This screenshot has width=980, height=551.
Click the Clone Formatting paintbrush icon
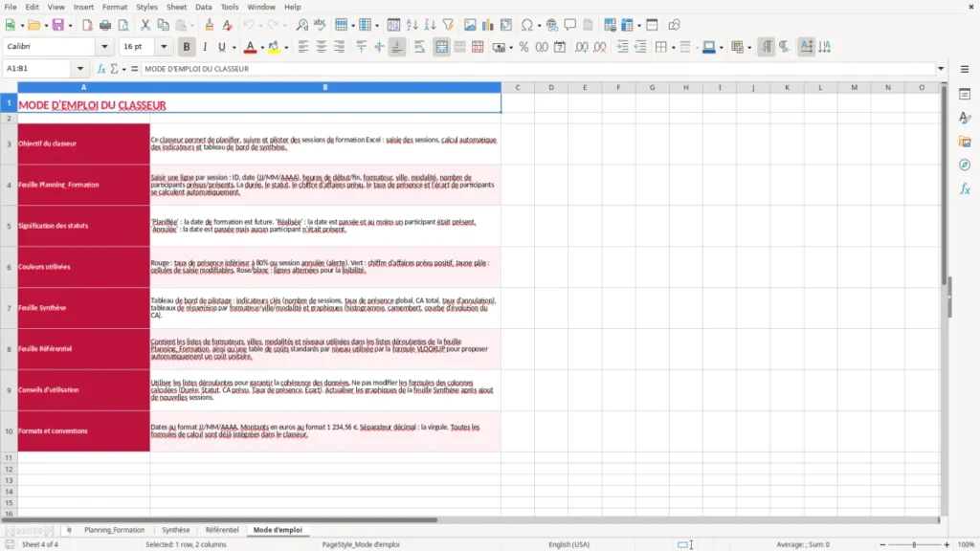tap(210, 25)
